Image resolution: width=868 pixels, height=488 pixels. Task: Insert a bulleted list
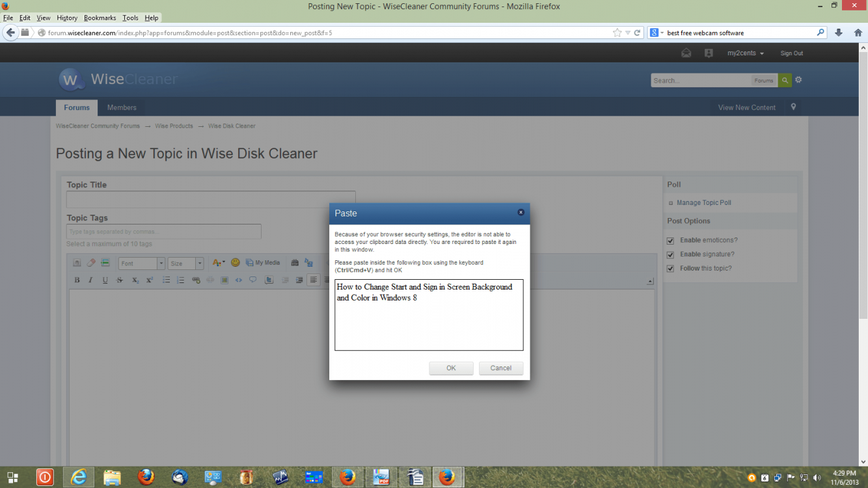pos(166,280)
